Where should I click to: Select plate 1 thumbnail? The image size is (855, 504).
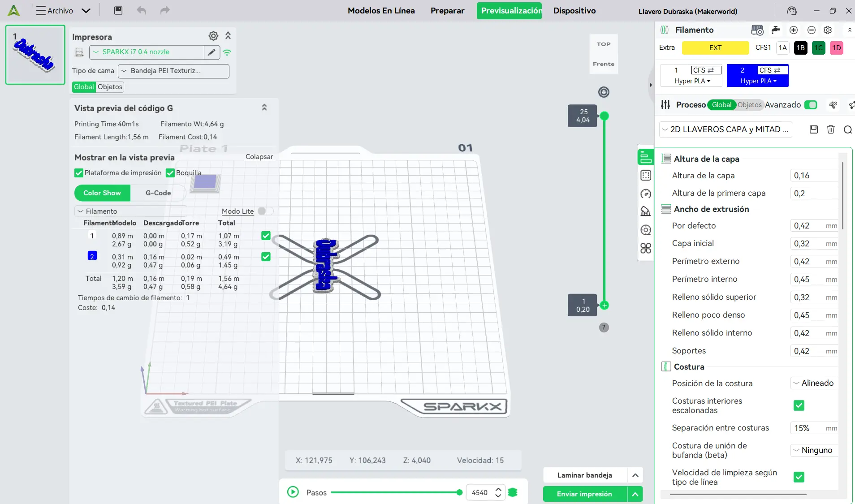pos(35,55)
